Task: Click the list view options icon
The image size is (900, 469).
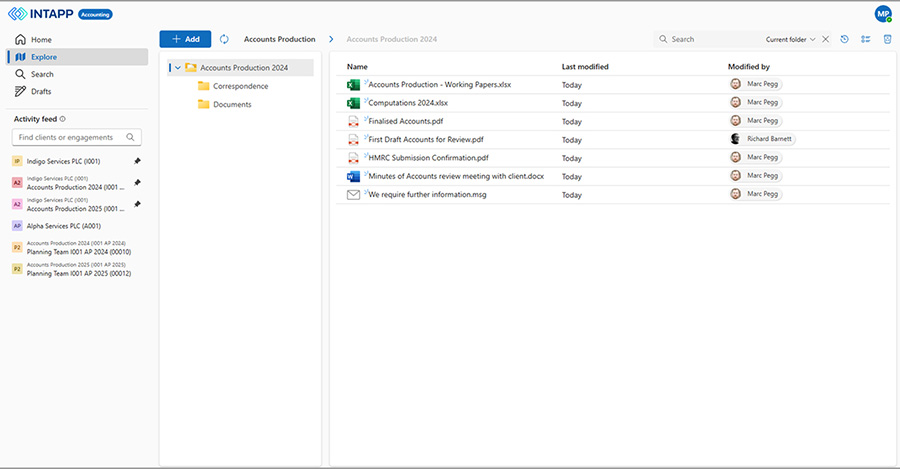Action: coord(866,39)
